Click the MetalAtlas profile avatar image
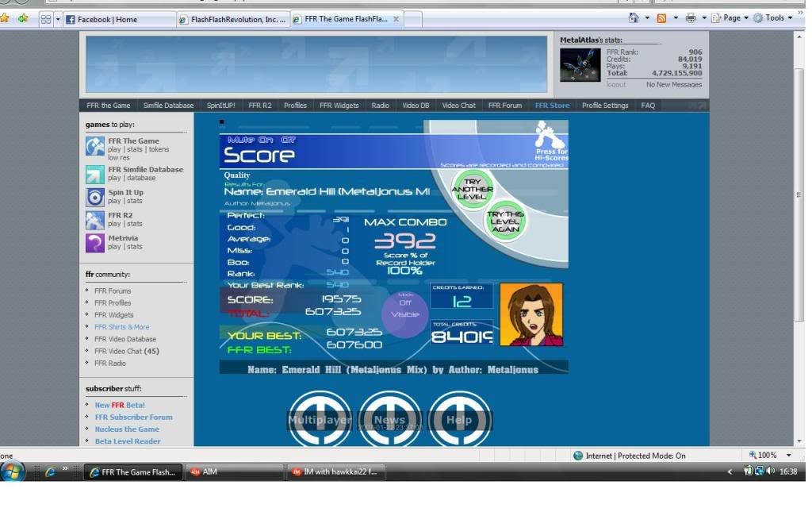The image size is (812, 508). tap(580, 66)
